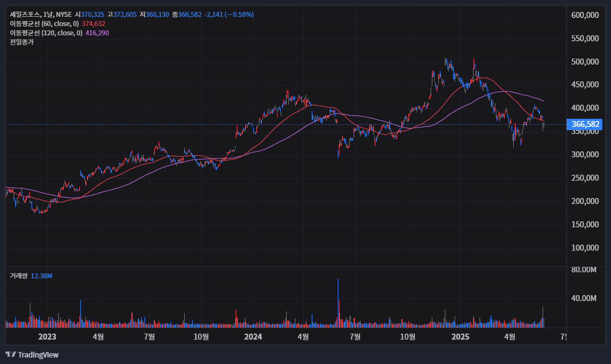611x364 pixels.
Task: Click the 250,000 price axis label
Action: [585, 178]
